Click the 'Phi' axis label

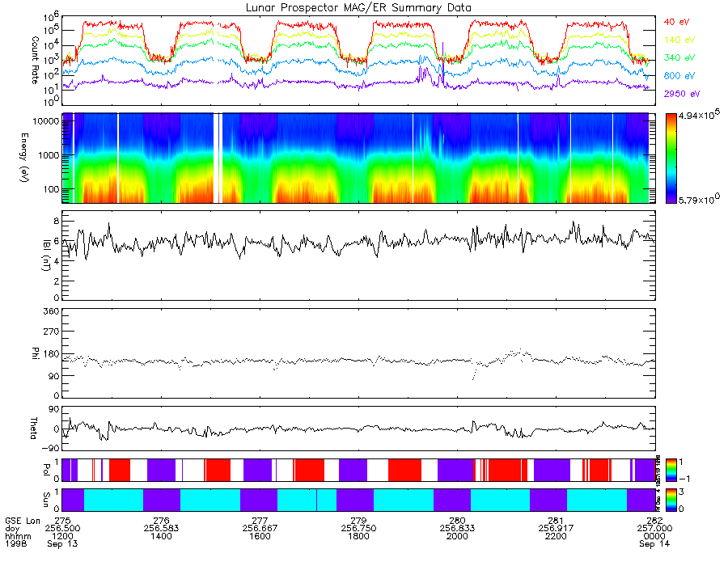35,353
